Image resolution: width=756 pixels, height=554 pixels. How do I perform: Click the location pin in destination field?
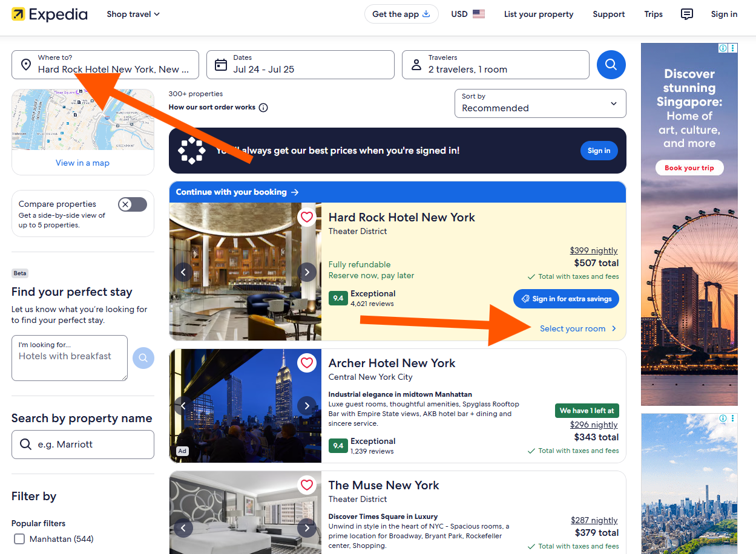tap(26, 65)
